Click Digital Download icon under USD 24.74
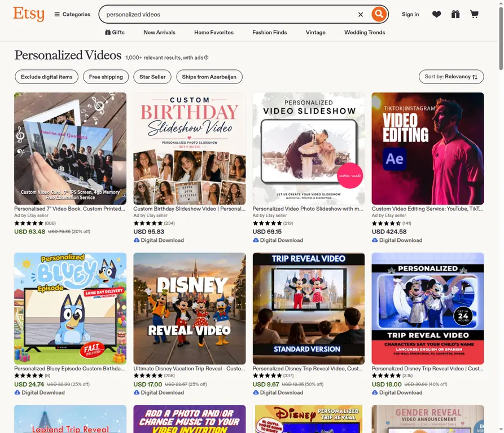The height and width of the screenshot is (433, 504). click(x=17, y=392)
